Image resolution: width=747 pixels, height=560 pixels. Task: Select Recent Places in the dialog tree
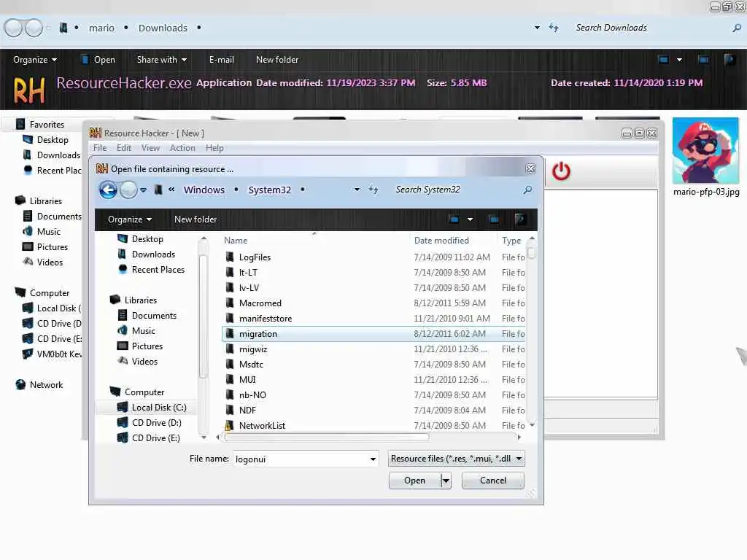click(158, 270)
